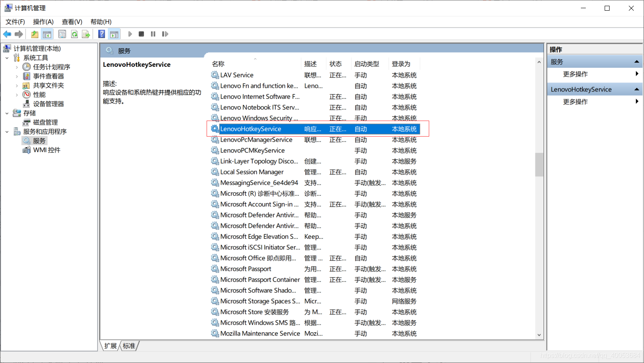Click the Stop service square button
Viewport: 644px width, 363px height.
coord(141,34)
